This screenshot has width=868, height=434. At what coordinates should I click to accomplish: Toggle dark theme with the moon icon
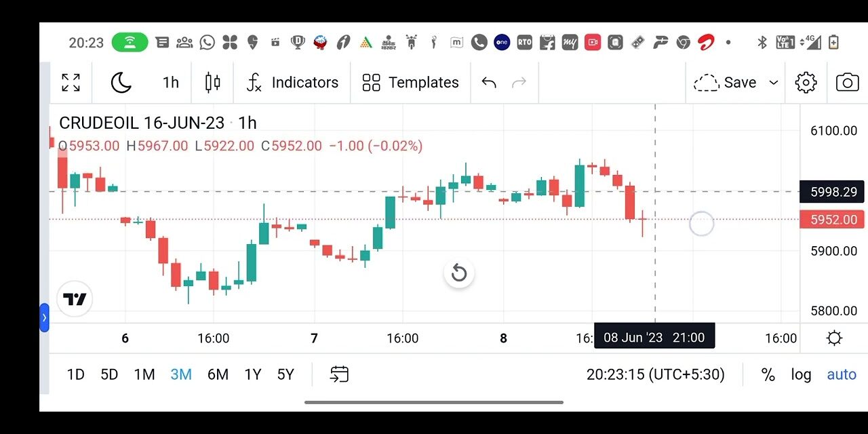[x=121, y=83]
